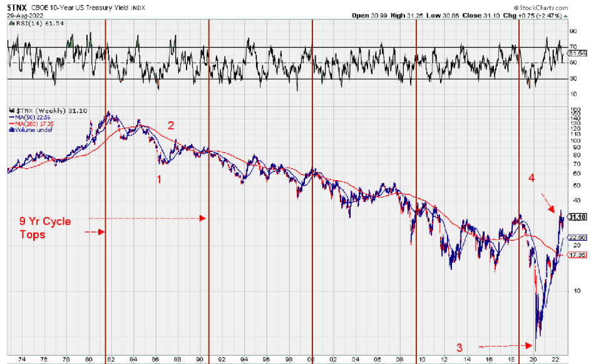Click the 29-Aug-2022 chart date
601x364 pixels.
coord(25,16)
